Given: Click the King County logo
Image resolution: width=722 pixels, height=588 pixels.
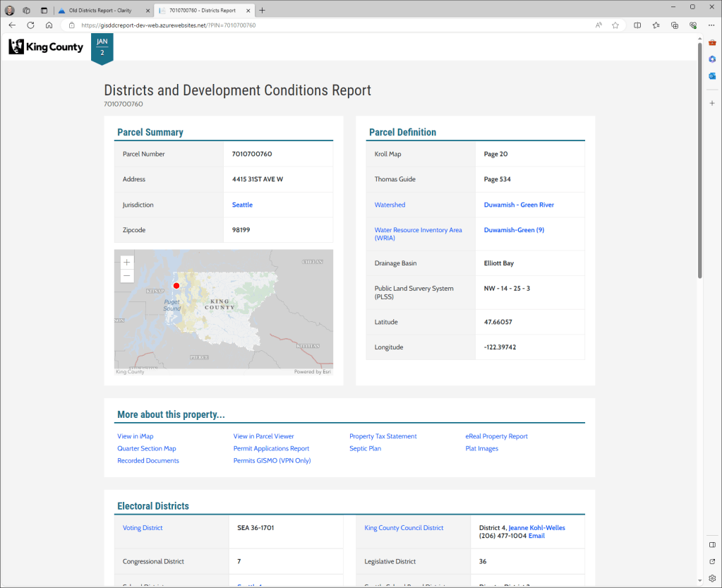Looking at the screenshot, I should 46,47.
